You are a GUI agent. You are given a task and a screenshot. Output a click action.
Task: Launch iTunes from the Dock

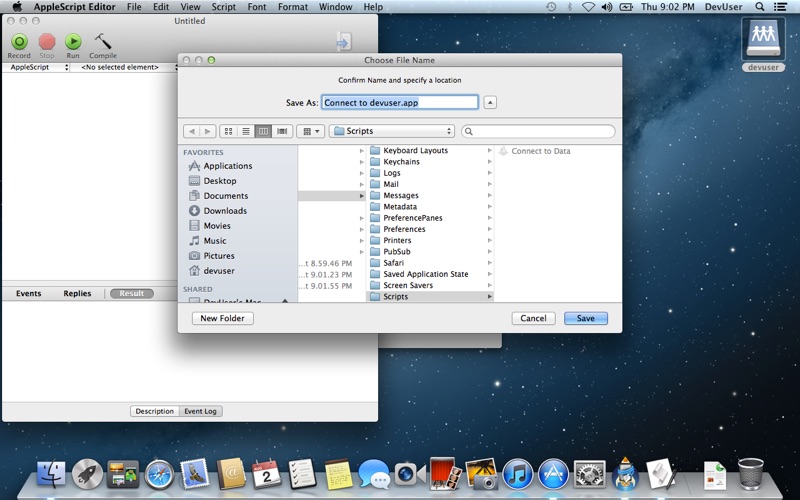coord(517,474)
